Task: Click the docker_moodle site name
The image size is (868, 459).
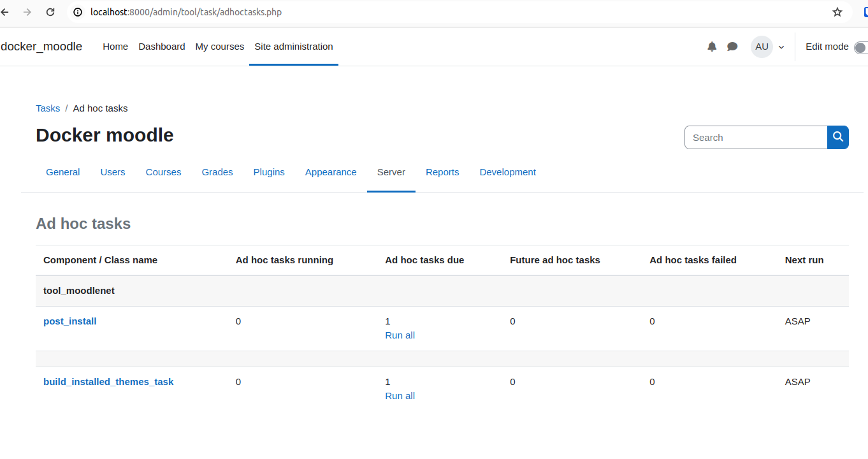Action: (x=41, y=47)
